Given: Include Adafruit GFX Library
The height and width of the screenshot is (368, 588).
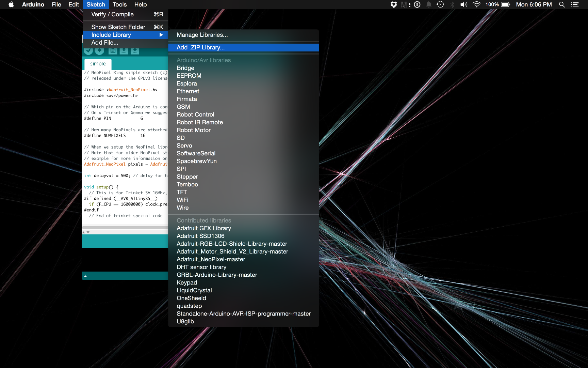Looking at the screenshot, I should pos(243,228).
